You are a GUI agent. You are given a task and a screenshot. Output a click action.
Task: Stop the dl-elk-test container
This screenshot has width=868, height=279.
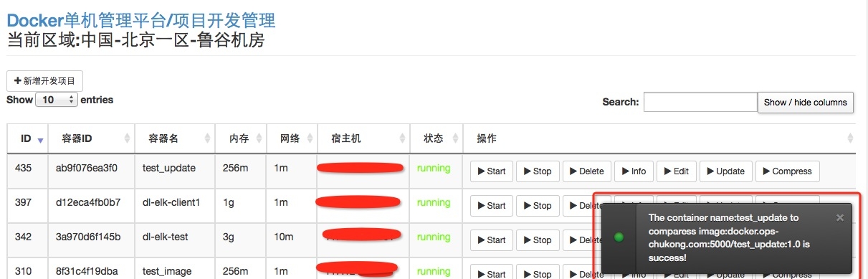(538, 240)
